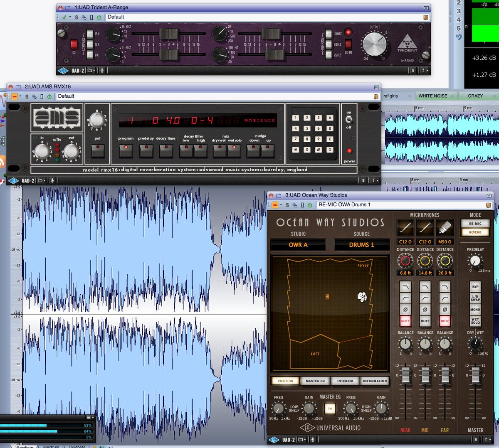Click the Ocean Way MASTER fader handle
Image resolution: width=499 pixels, height=448 pixels.
(475, 375)
